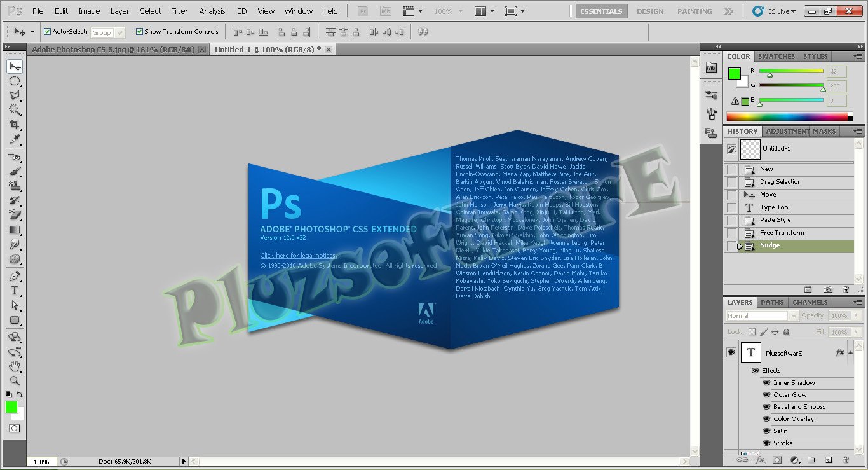This screenshot has height=470, width=868.
Task: Toggle Auto-Select checkbox
Action: 47,31
